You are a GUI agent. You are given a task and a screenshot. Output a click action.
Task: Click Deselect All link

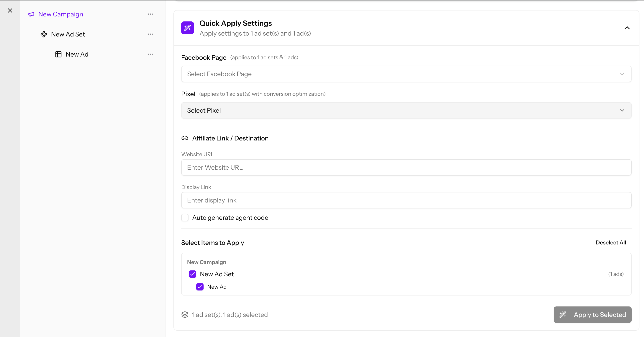tap(610, 243)
